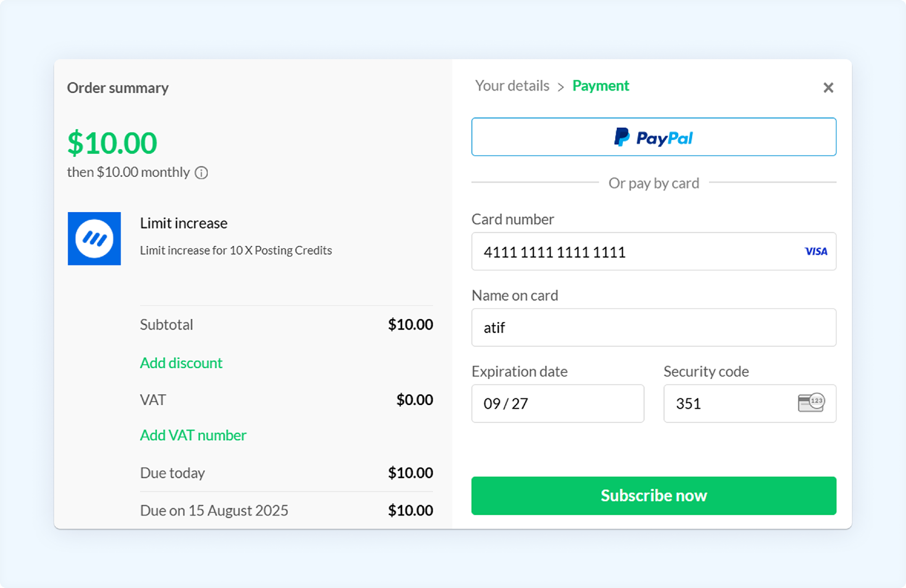
Task: Focus the Name on card field
Action: [654, 327]
